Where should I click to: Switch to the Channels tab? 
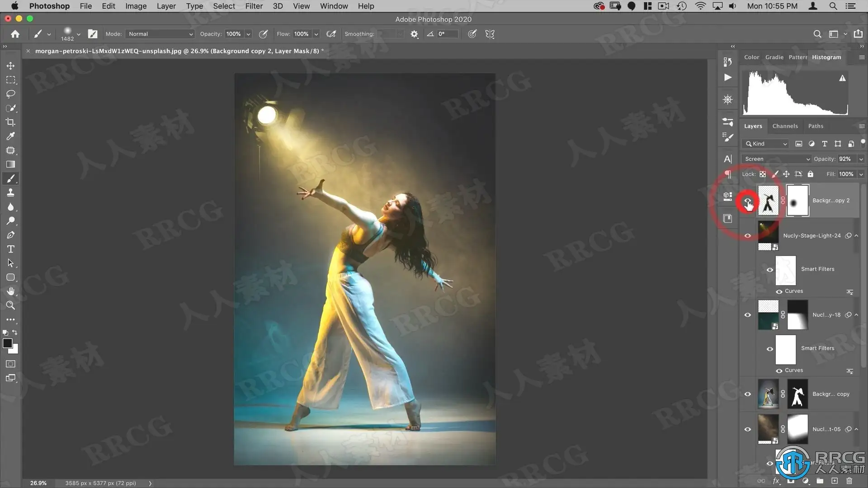click(x=785, y=126)
